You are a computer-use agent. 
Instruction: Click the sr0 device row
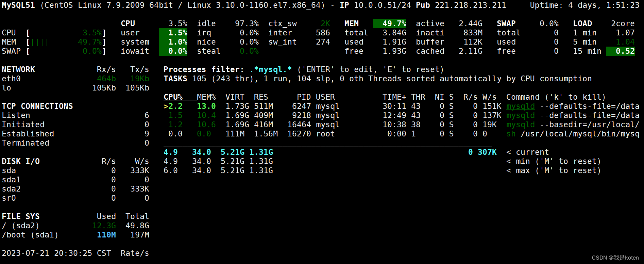tap(75, 198)
